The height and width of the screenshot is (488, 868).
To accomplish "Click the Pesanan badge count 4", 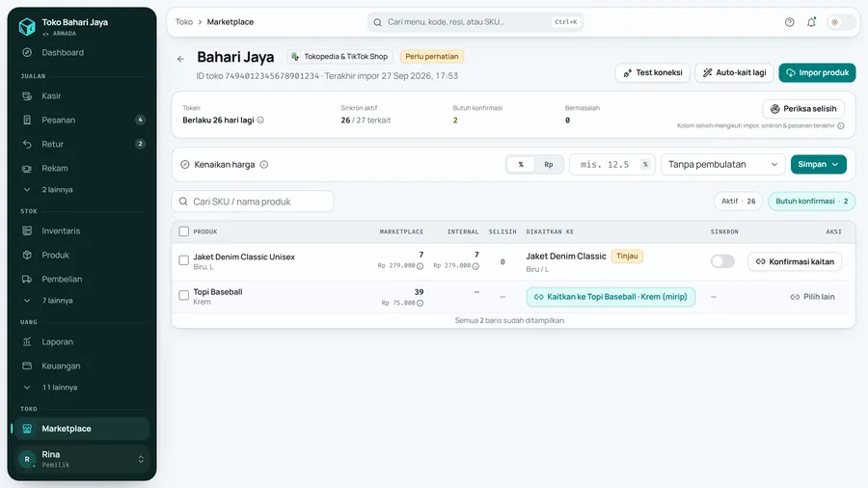I will pyautogui.click(x=140, y=120).
